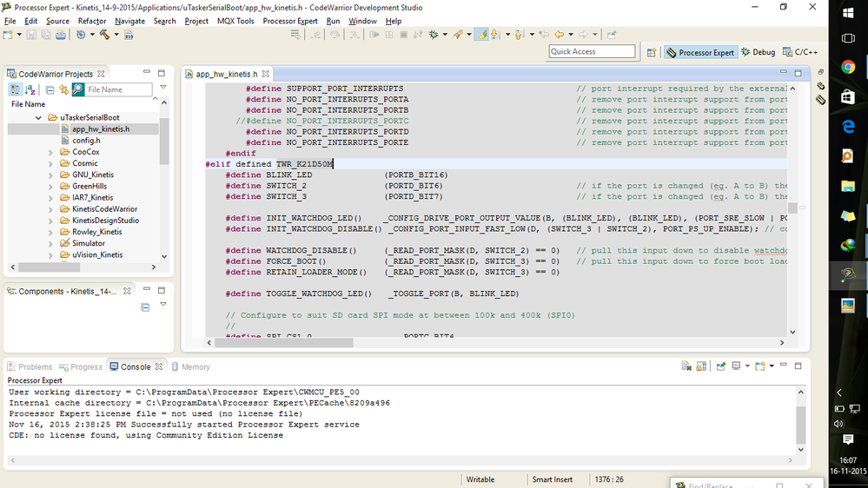Screen dimensions: 868x488
Task: Click the Last Edit Location icon
Action: tap(544, 35)
